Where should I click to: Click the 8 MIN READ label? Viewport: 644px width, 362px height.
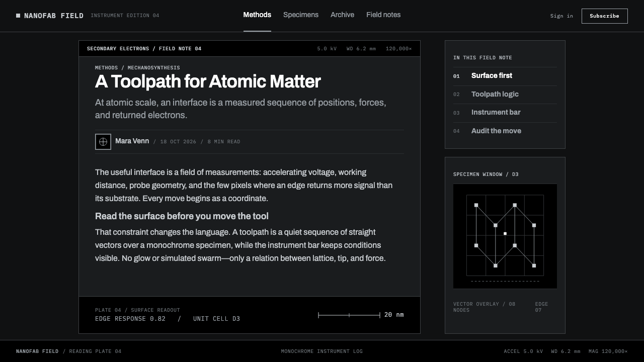click(x=224, y=142)
